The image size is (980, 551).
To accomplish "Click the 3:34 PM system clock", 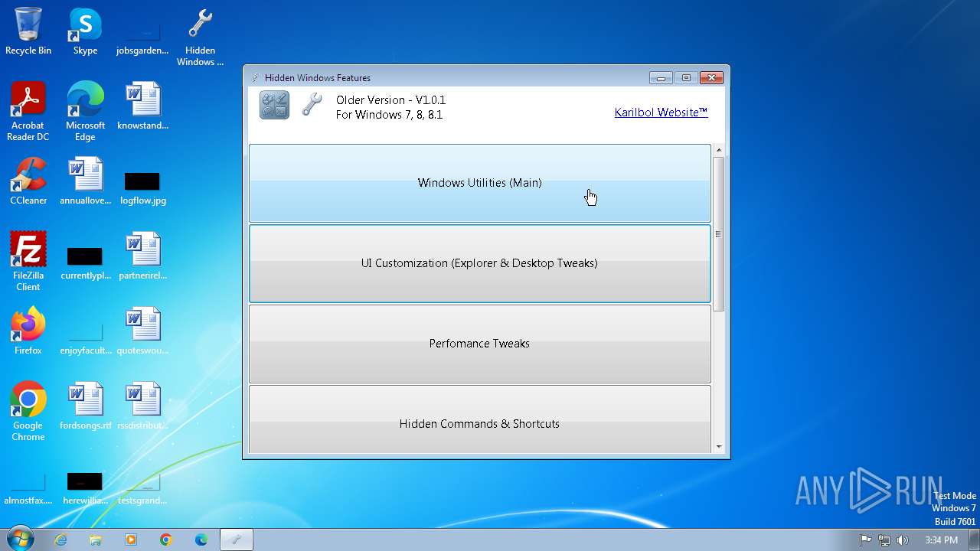I will 941,540.
